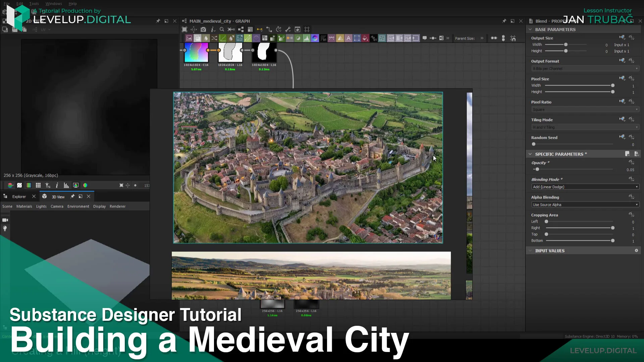Select the node connection tool icon
644x362 pixels.
click(269, 29)
